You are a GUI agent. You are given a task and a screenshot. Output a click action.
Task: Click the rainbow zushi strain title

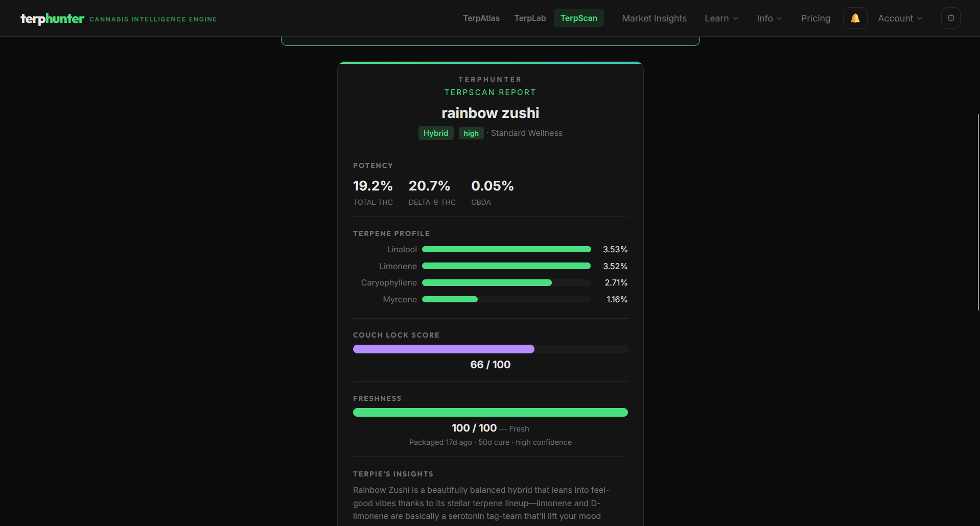tap(490, 113)
